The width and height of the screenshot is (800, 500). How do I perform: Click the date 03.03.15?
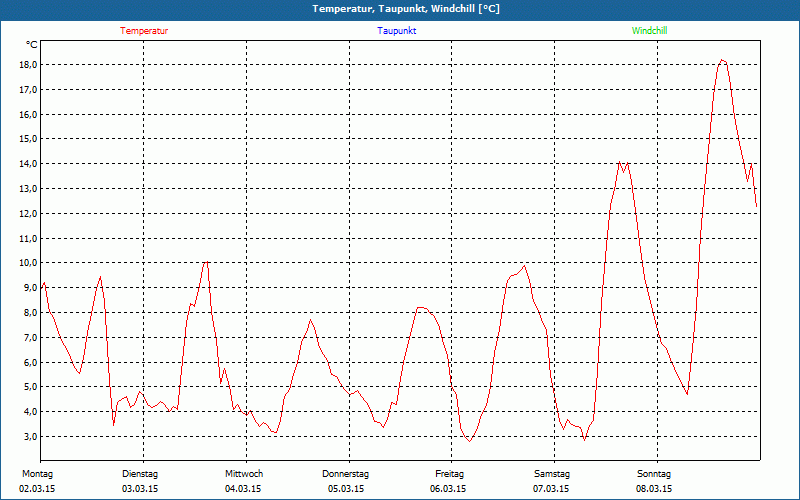tap(140, 489)
